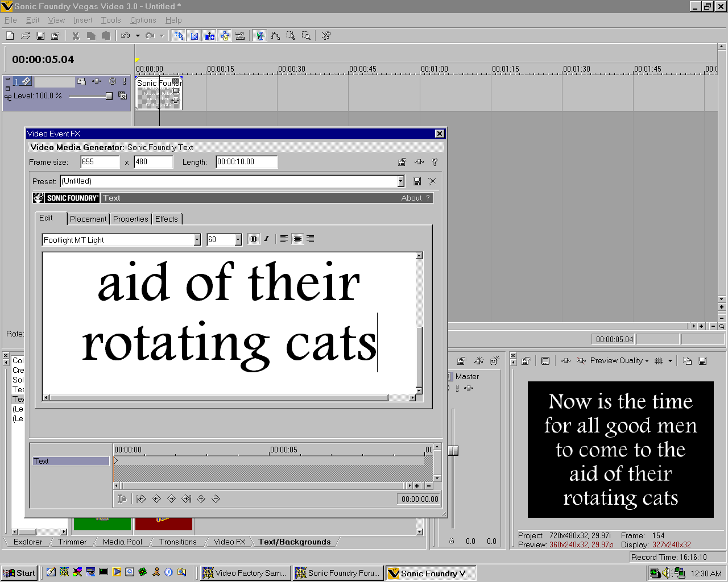Save preset using the disk icon
Viewport: 728px width, 582px height.
point(417,181)
